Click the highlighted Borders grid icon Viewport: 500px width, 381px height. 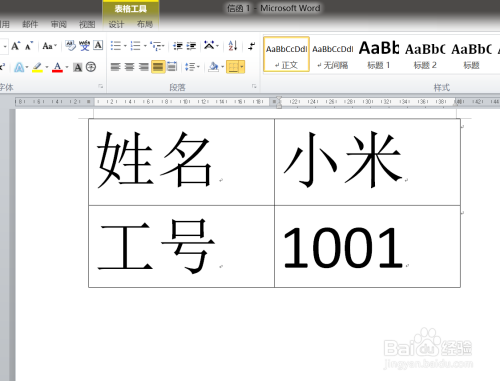click(x=233, y=67)
